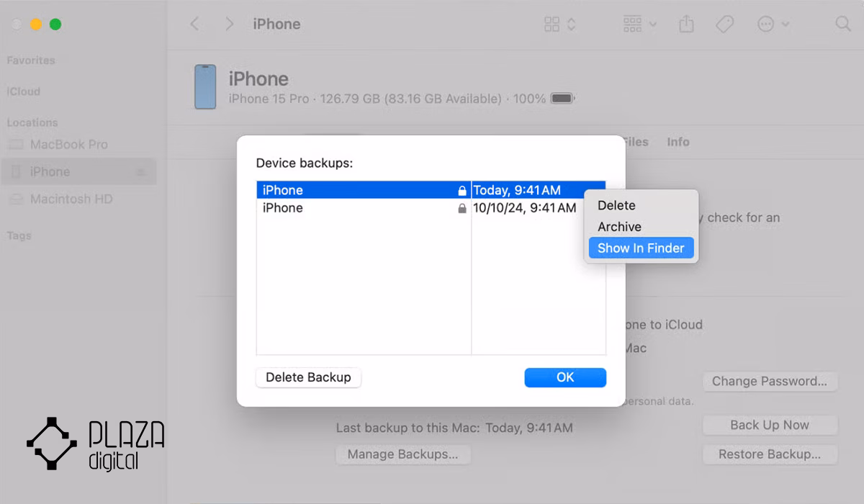Open the More actions ellipsis dropdown
The width and height of the screenshot is (864, 504).
tap(773, 24)
